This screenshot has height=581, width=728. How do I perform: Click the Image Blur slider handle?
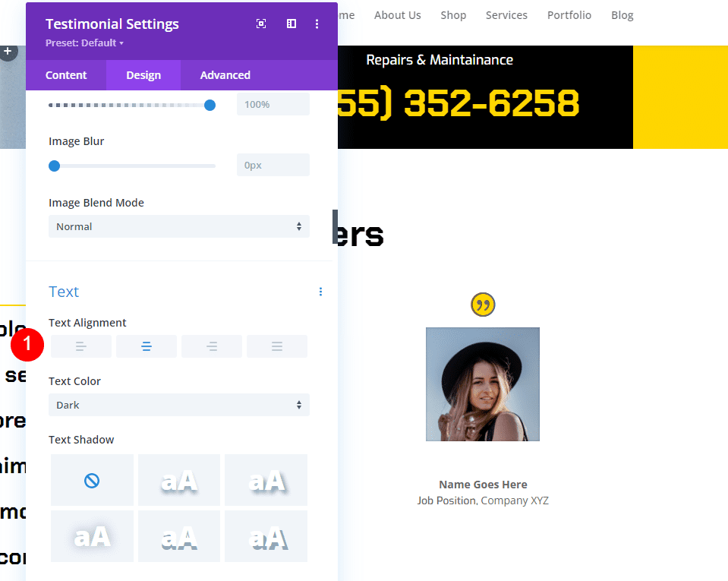click(55, 166)
